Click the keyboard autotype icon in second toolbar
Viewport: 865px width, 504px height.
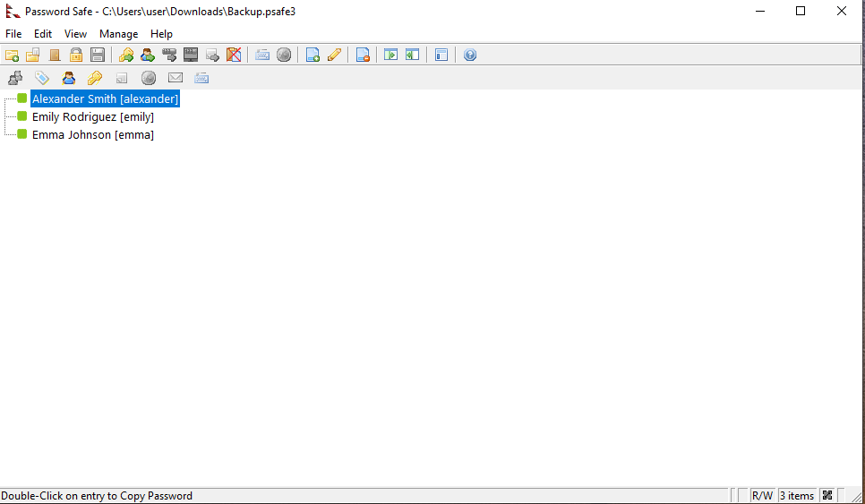click(x=201, y=78)
